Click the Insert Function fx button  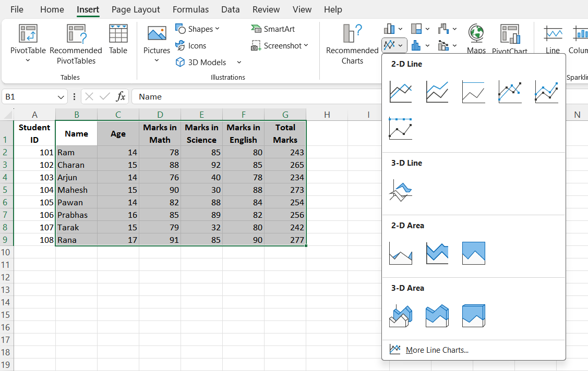(121, 96)
